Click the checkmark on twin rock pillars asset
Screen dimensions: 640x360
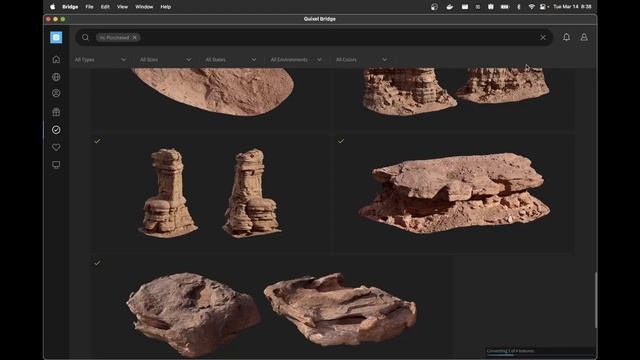tap(97, 141)
